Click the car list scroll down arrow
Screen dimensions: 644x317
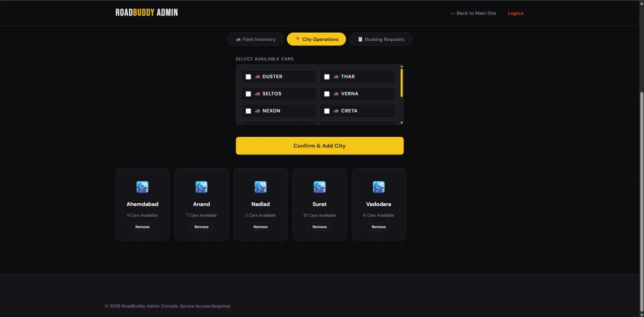coord(401,123)
